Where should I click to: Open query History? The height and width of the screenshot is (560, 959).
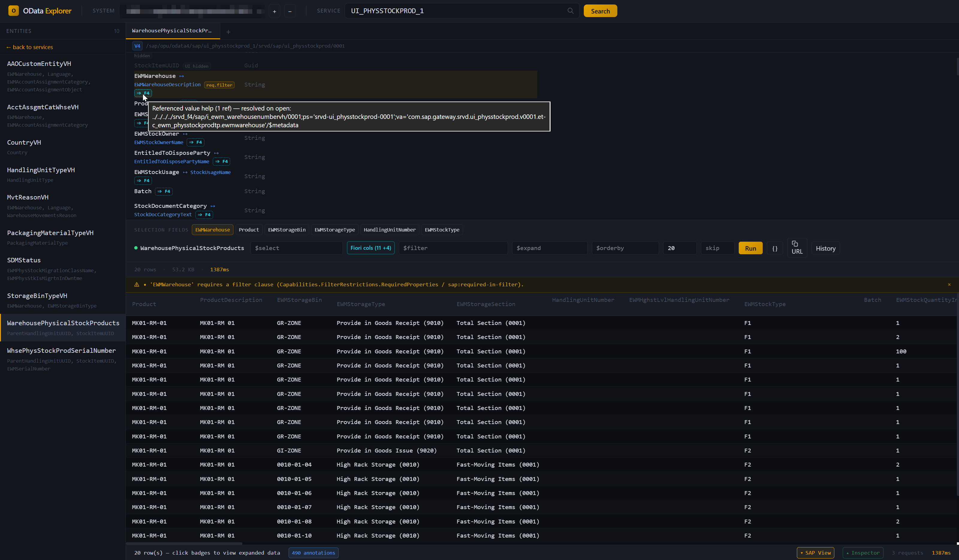click(x=825, y=248)
